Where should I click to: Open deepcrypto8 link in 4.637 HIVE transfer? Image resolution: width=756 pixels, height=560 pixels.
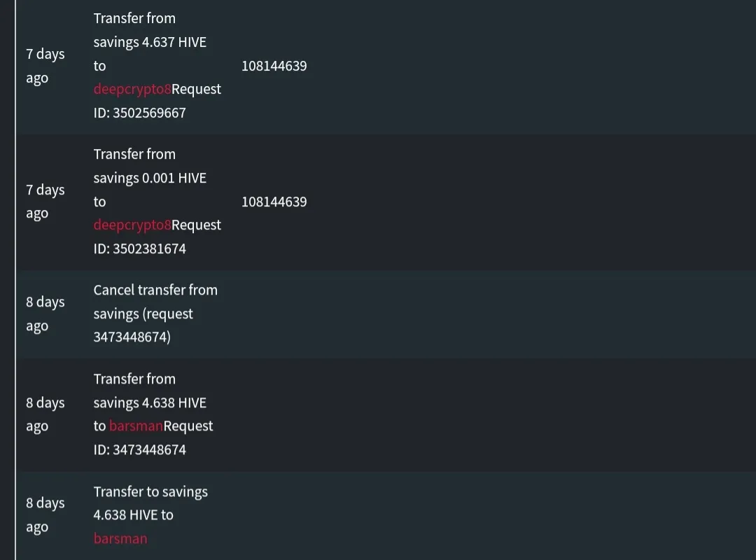(132, 89)
